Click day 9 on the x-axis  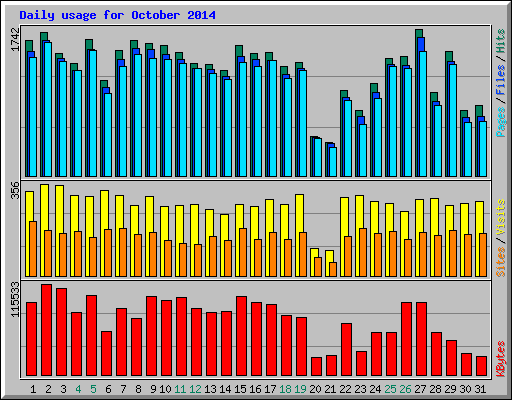tap(153, 389)
